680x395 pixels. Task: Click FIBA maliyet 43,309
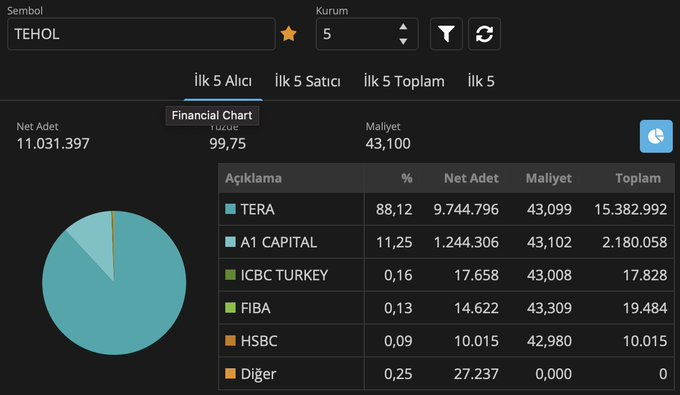pos(549,308)
